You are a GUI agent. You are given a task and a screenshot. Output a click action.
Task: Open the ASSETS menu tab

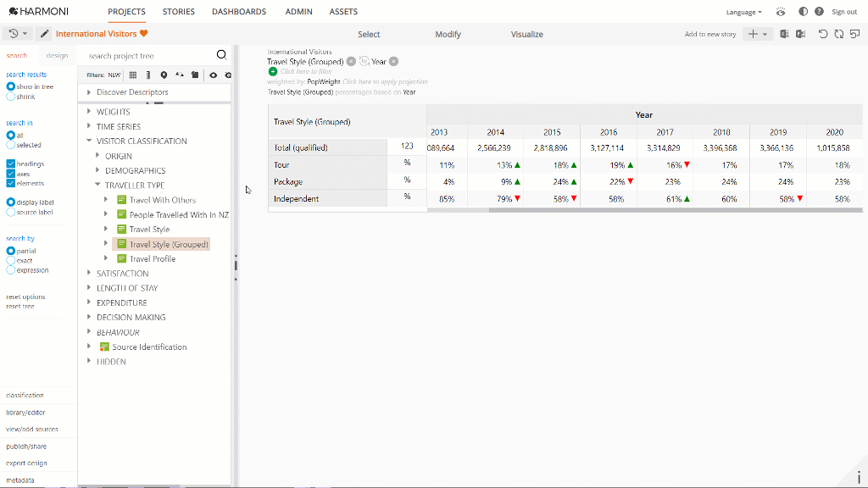pyautogui.click(x=343, y=12)
